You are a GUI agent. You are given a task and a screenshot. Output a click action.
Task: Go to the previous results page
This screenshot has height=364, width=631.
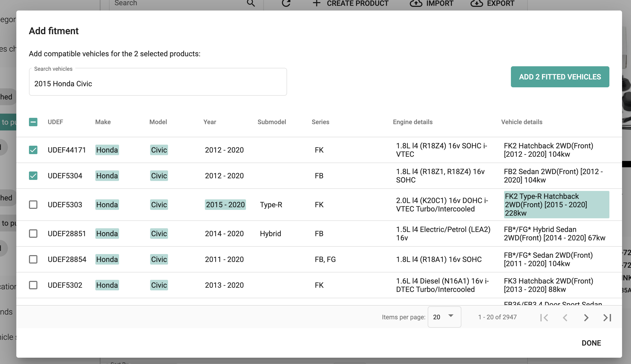pos(565,317)
